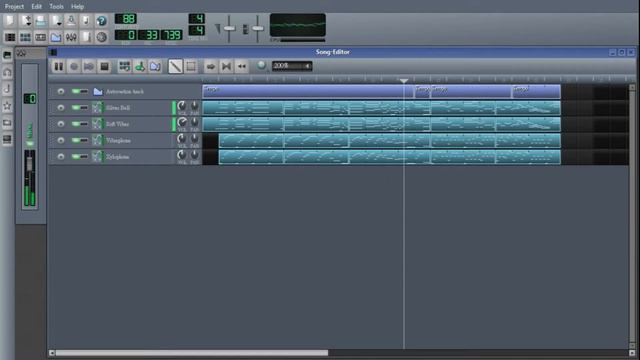Open the Project menu
This screenshot has width=640, height=360.
[14, 7]
